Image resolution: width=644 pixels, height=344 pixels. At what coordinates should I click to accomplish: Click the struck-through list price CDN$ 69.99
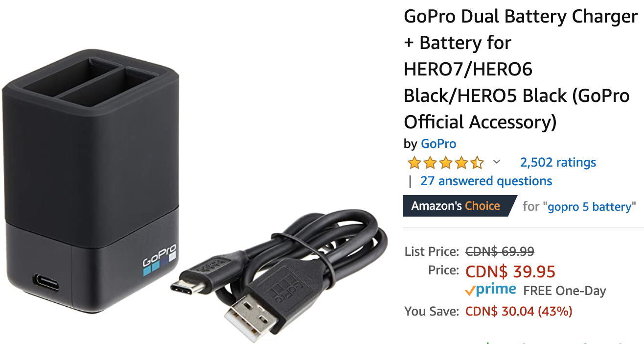click(x=499, y=252)
